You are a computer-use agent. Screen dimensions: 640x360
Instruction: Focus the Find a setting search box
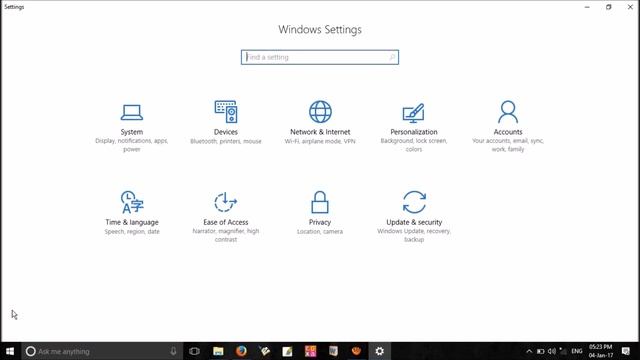(320, 57)
